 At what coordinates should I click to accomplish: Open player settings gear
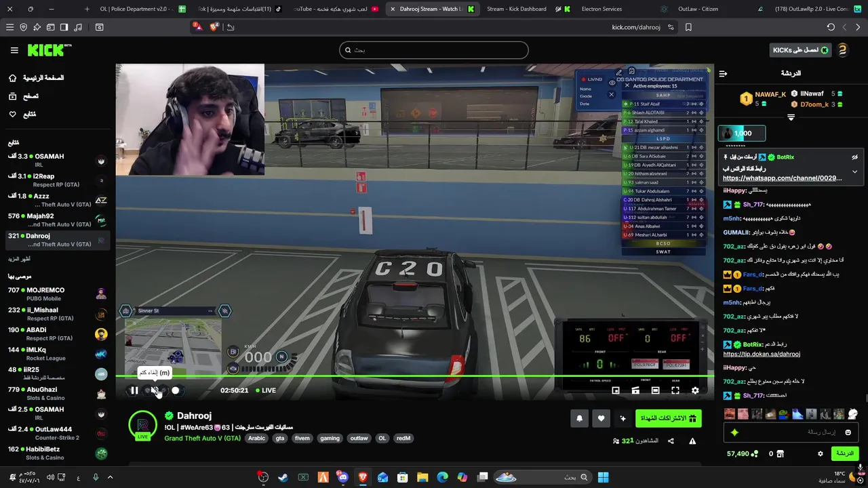pyautogui.click(x=695, y=390)
